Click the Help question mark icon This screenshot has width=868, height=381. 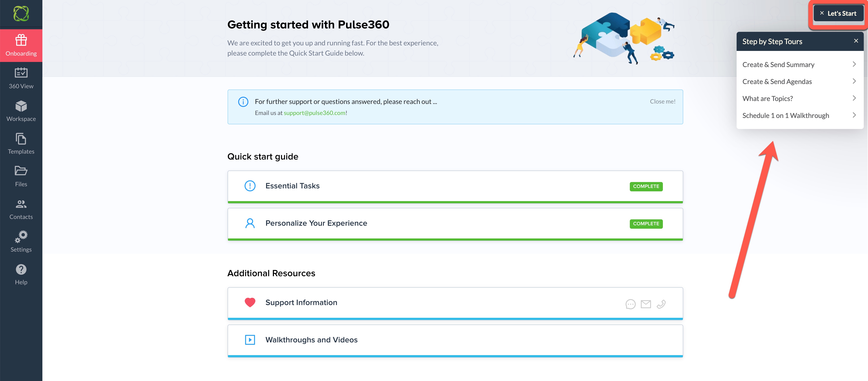point(21,269)
